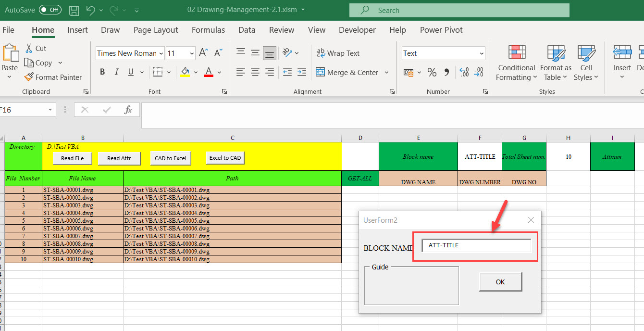
Task: Toggle italic formatting
Action: click(x=116, y=72)
